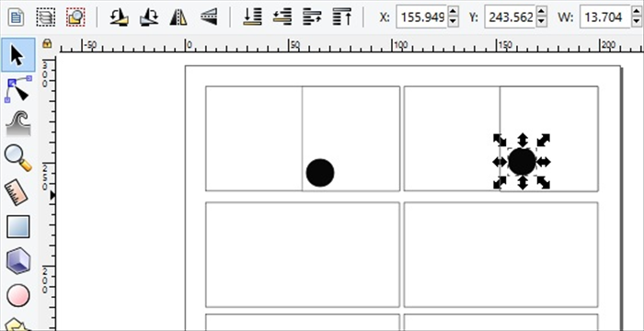Toggle the guides lock padlock icon
Viewport: 644px width, 331px height.
pyautogui.click(x=47, y=43)
